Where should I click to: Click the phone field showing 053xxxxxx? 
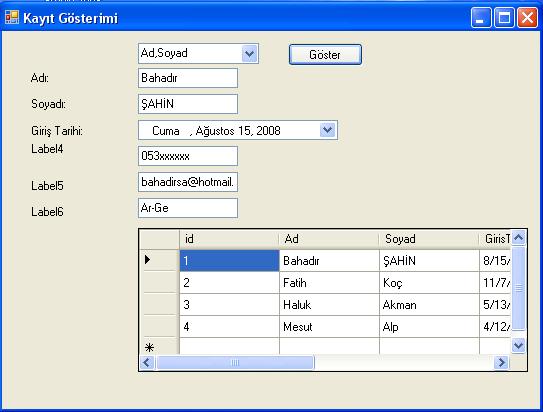[x=188, y=156]
